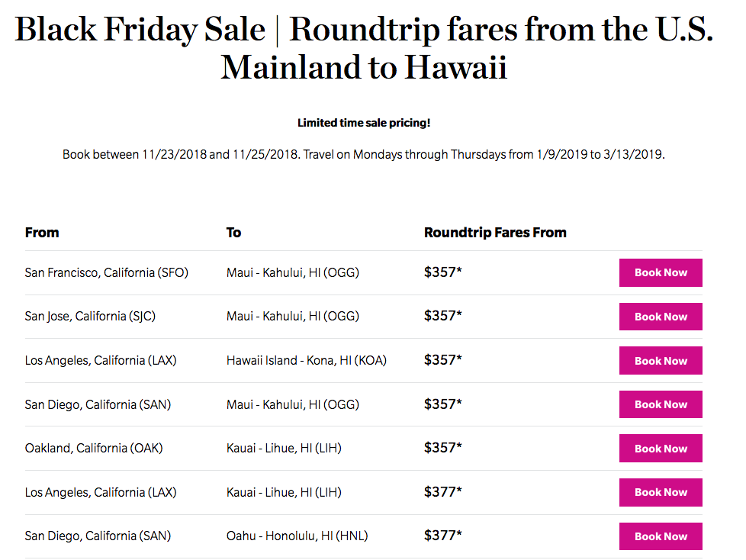
Task: Click the "Limited time sale pricing!" text
Action: [x=364, y=122]
